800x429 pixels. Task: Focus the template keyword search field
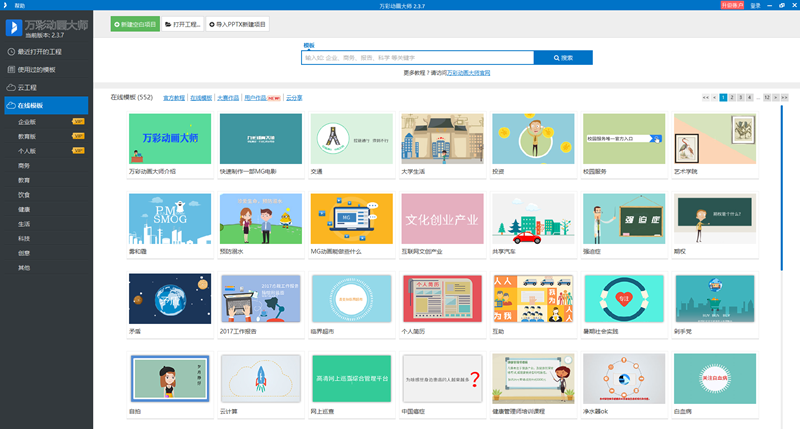417,58
